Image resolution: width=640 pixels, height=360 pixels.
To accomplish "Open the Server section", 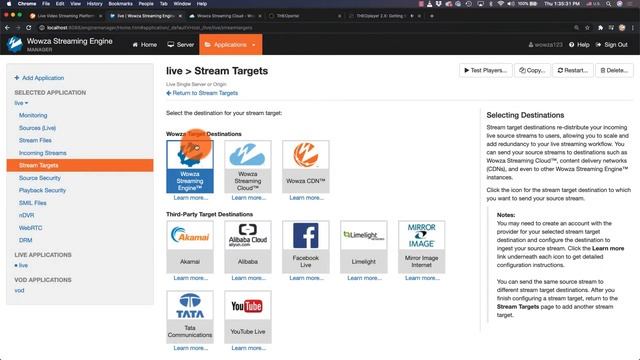I will [x=181, y=44].
